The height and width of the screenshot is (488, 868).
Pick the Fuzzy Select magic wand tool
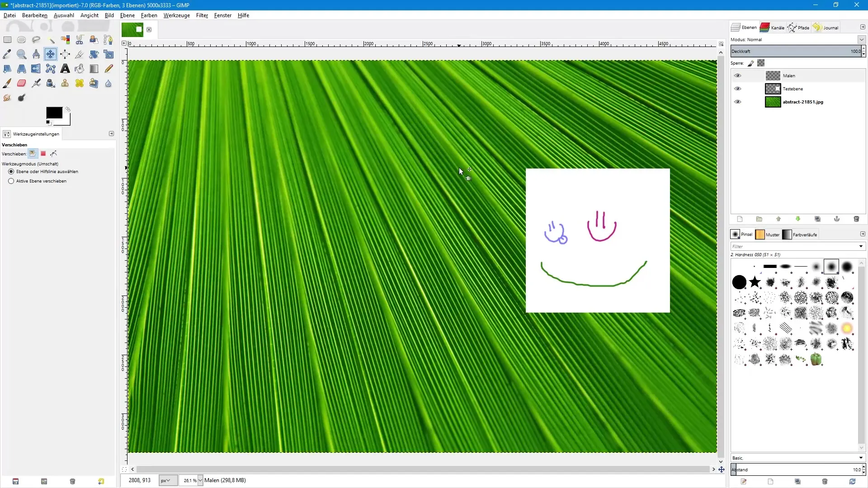point(51,40)
